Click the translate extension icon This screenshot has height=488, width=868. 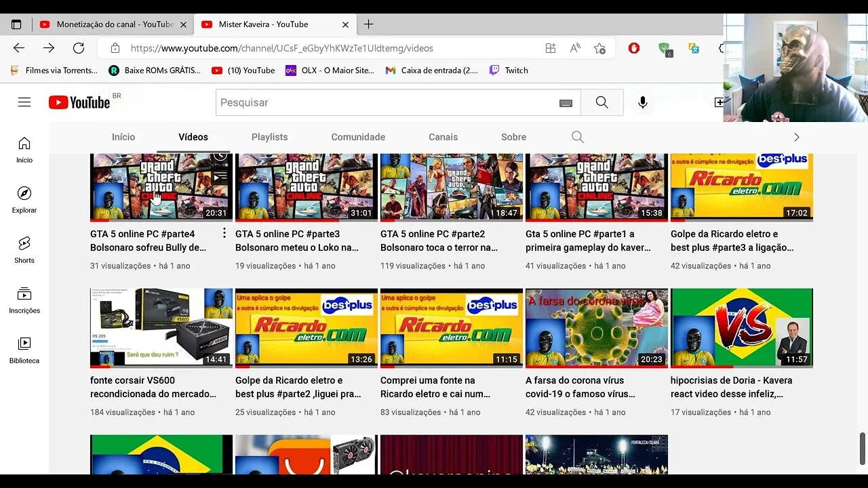[x=694, y=48]
